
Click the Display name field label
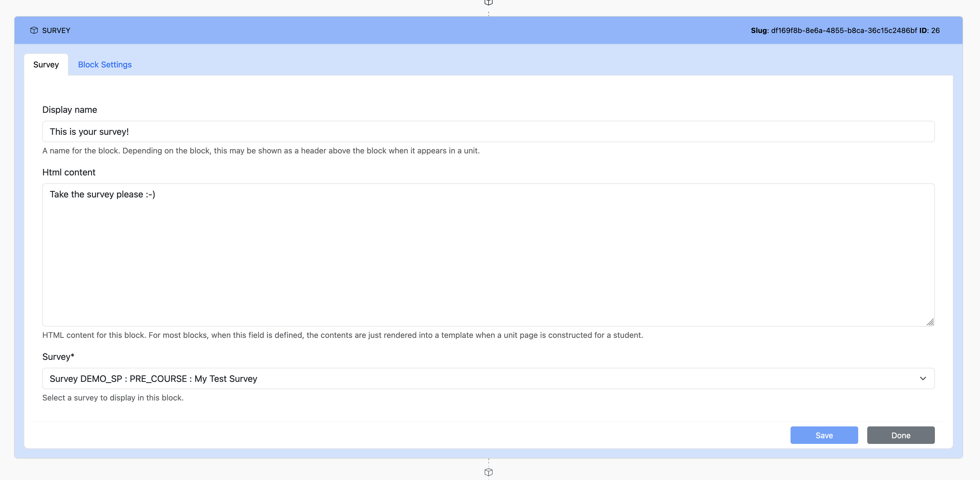[70, 110]
